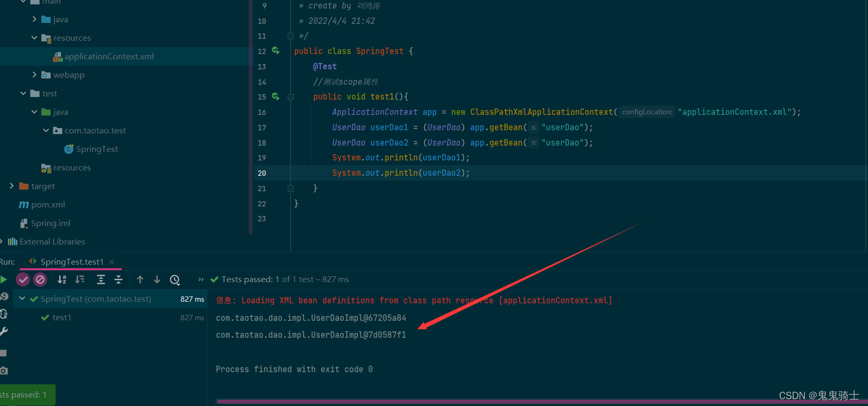Click the userDao1 variable on line 17

(x=389, y=128)
